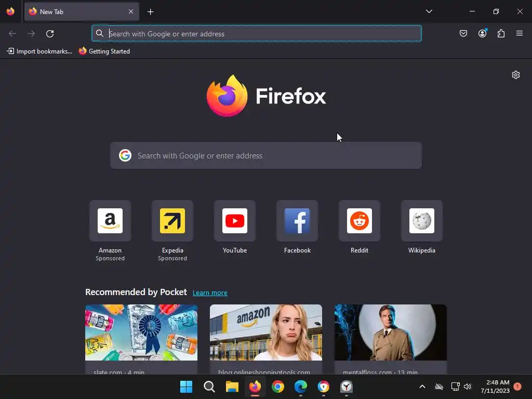Screen dimensions: 532x399
Task: Focus the address bar search field
Action: (x=257, y=34)
